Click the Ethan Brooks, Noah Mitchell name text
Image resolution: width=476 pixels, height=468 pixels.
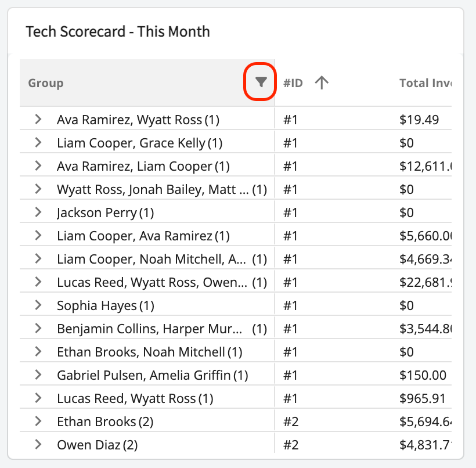141,352
